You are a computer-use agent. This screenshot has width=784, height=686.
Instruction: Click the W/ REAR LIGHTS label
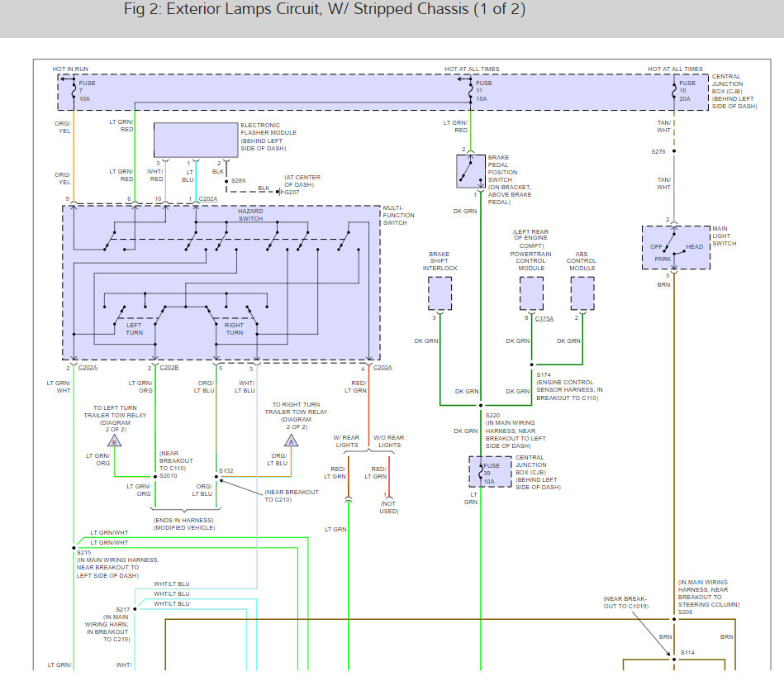346,441
